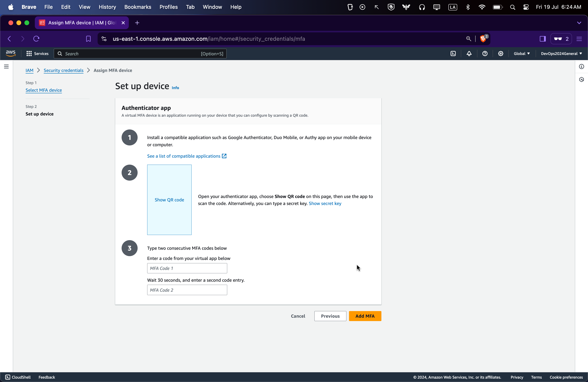Bookmark this page with the bookmark icon
Viewport: 588px width, 382px height.
point(88,39)
